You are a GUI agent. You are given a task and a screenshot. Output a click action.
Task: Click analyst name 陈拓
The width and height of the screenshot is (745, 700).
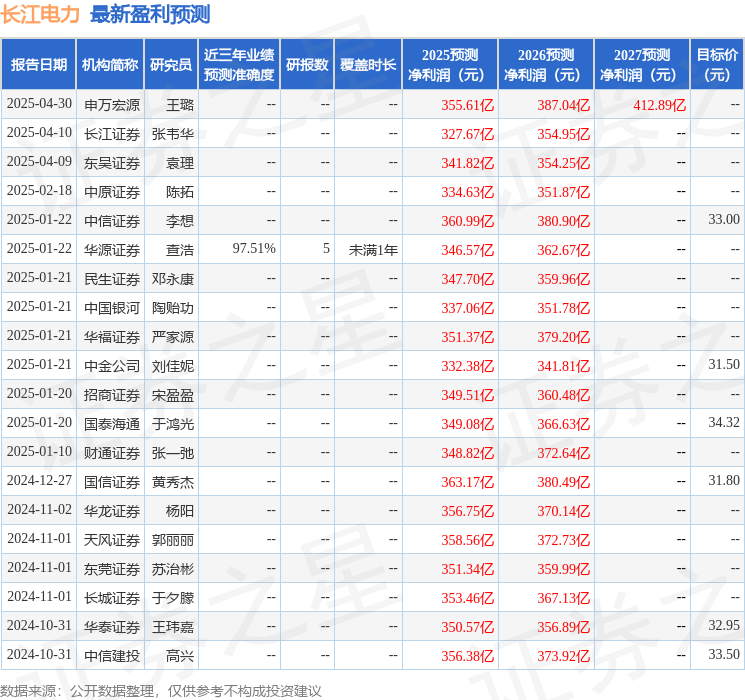180,192
